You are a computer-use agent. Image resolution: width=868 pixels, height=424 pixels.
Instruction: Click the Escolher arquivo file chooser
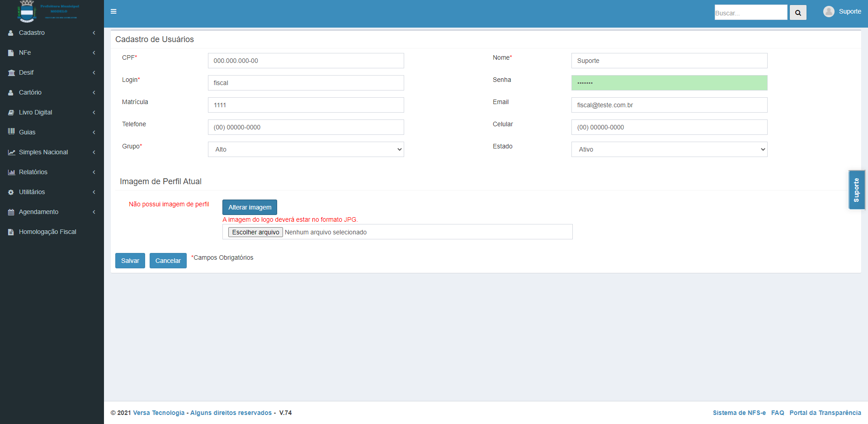(255, 232)
